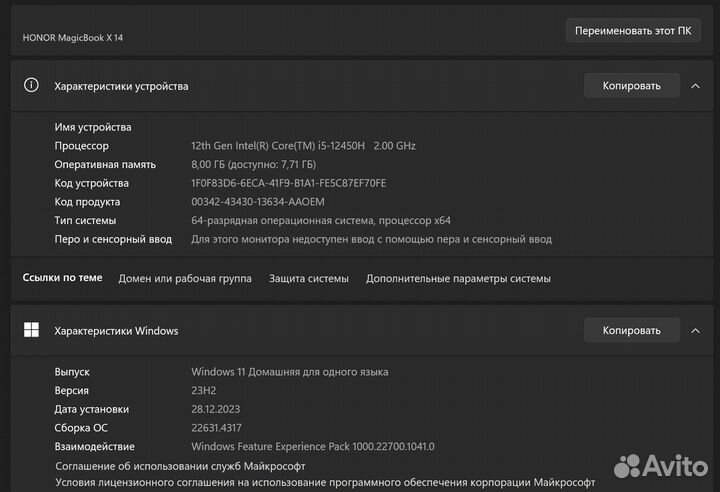Image resolution: width=720 pixels, height=492 pixels.
Task: Select the Windows 11 Домашняя edition value
Action: tap(290, 372)
